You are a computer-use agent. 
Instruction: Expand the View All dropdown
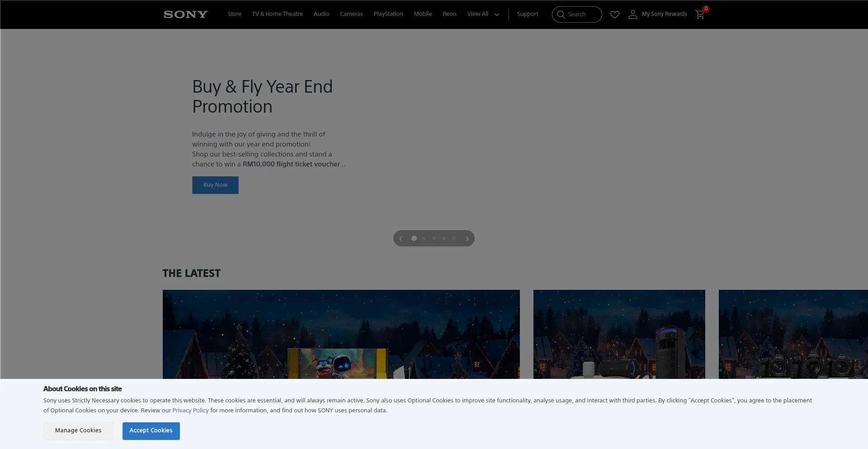point(483,14)
